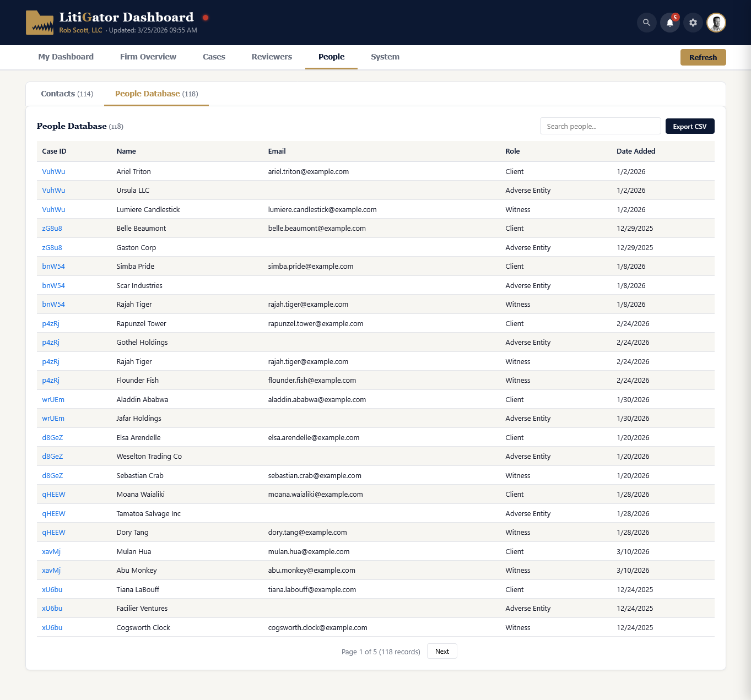Click the LitiGator alligator logo
751x700 pixels.
(39, 23)
